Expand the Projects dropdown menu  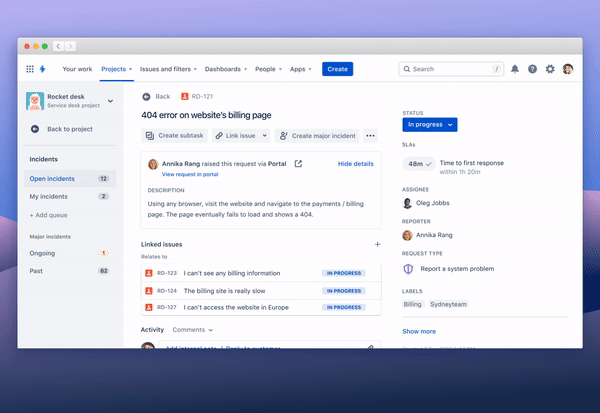116,69
